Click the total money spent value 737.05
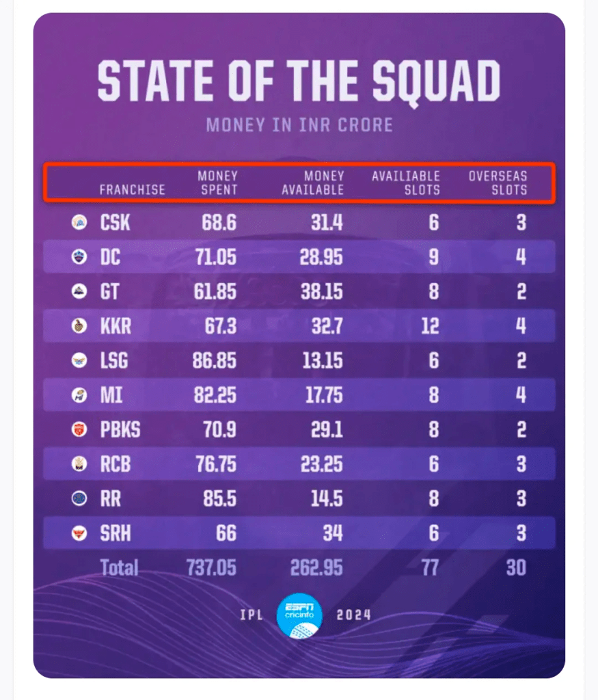The image size is (598, 700). (x=211, y=567)
